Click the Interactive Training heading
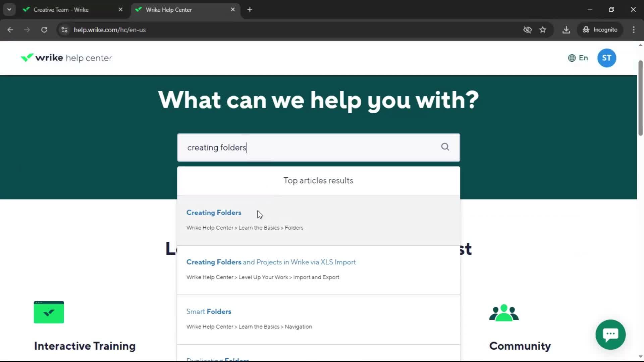The image size is (644, 362). (x=85, y=346)
